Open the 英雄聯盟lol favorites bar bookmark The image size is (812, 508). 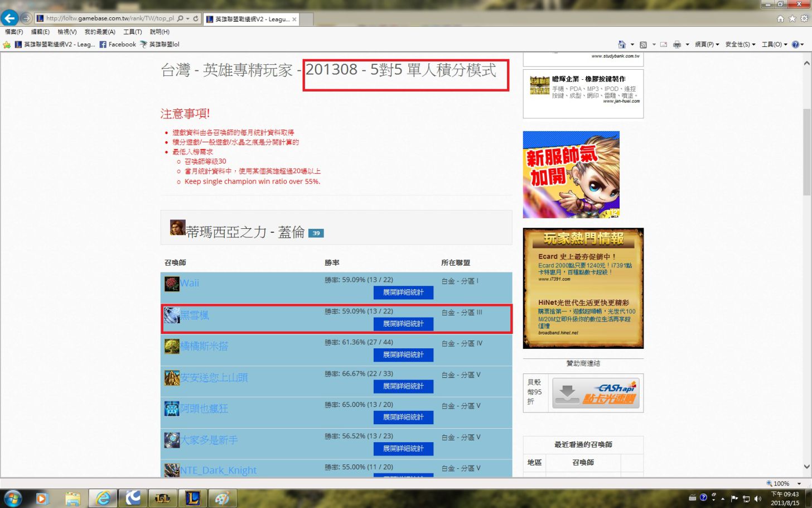(159, 45)
